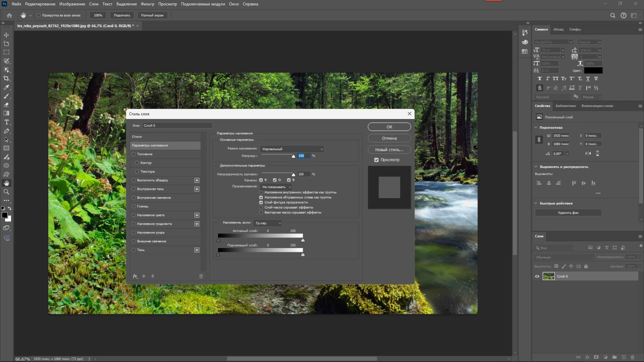Choose the Zoom magnifier tool
The image size is (644, 362).
(6, 192)
